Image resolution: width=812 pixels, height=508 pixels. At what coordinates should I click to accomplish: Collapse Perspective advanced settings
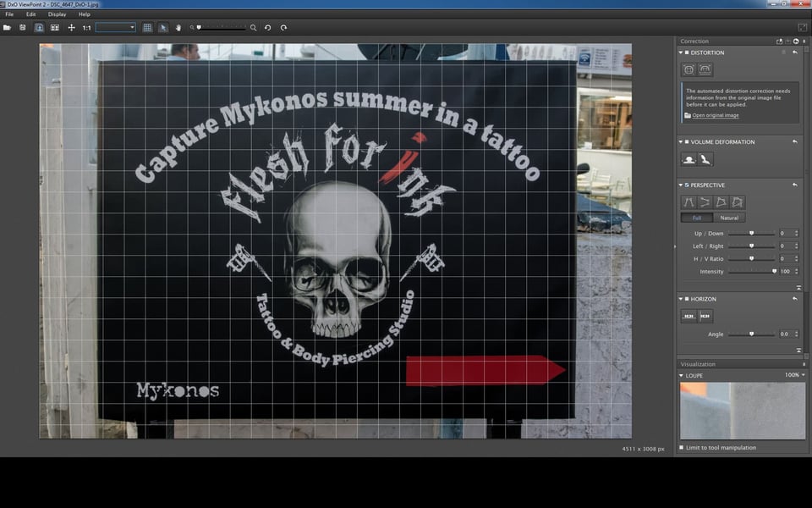(798, 287)
